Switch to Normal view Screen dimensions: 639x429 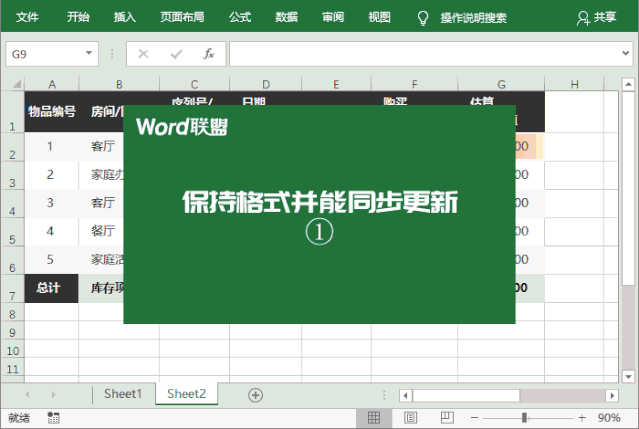point(373,417)
